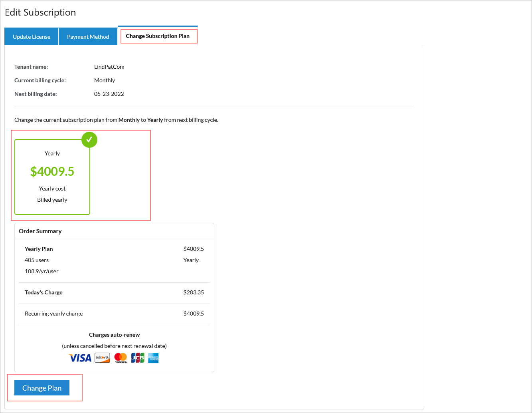Click the Recurring yearly charge label
This screenshot has height=413, width=532.
coord(54,314)
